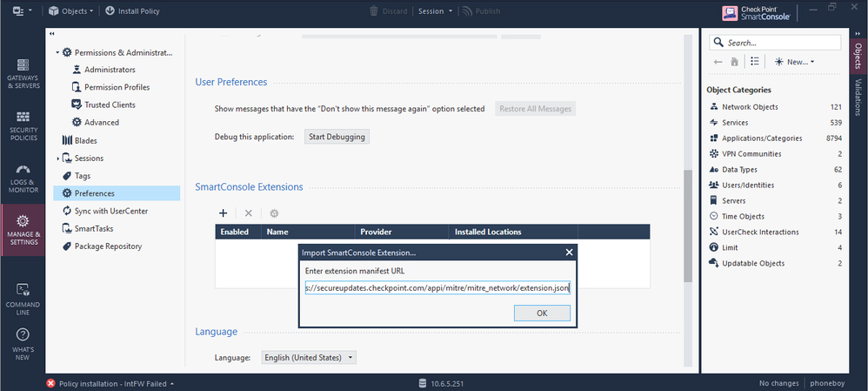Viewport: 868px width, 391px height.
Task: Open the Objects menu
Action: pyautogui.click(x=70, y=10)
